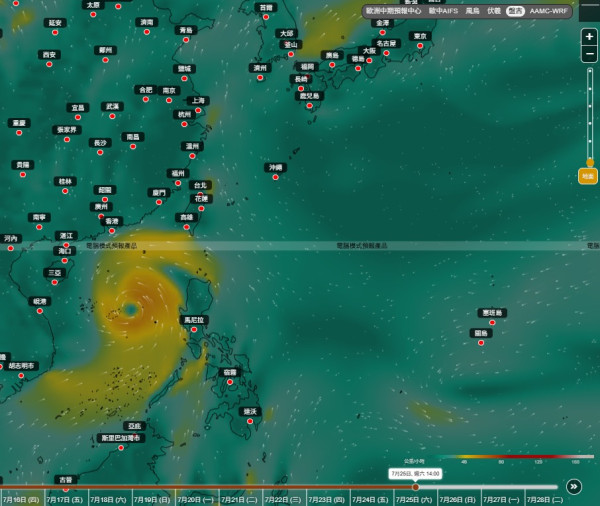Jump to 7月23日 (四) on the timeline
The height and width of the screenshot is (506, 600).
point(326,499)
